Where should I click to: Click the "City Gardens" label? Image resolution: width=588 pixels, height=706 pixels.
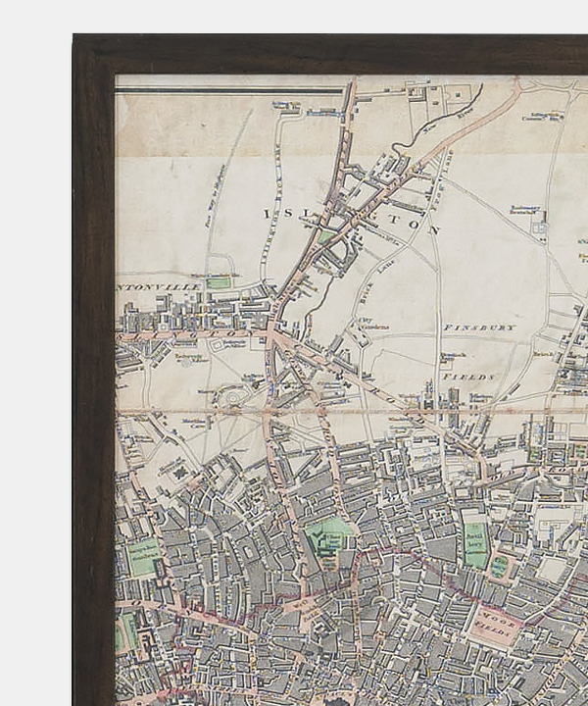point(373,325)
